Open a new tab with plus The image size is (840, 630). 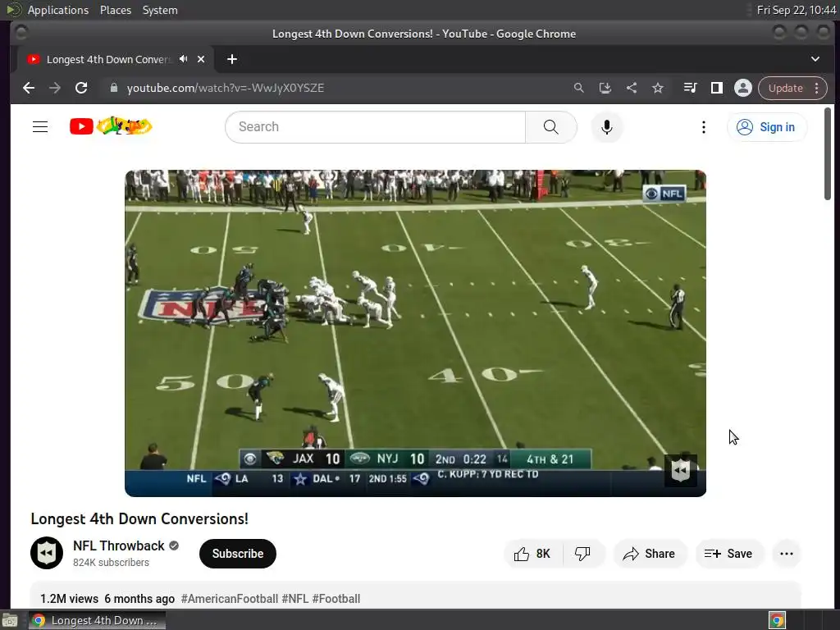(x=232, y=59)
